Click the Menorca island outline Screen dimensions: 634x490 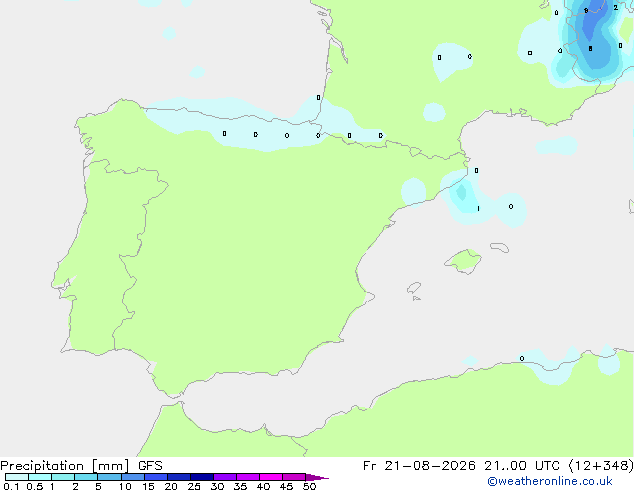click(x=500, y=247)
